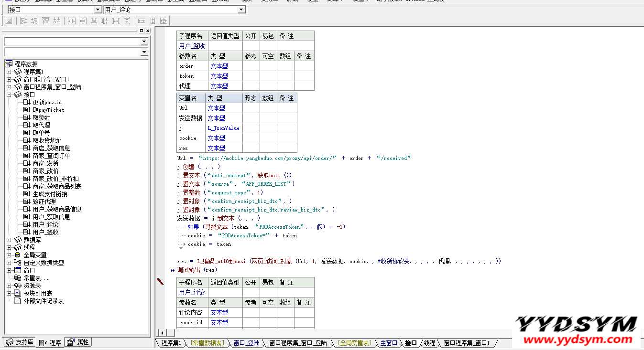
Task: Click the make-same-size toolbar icon
Action: [164, 21]
